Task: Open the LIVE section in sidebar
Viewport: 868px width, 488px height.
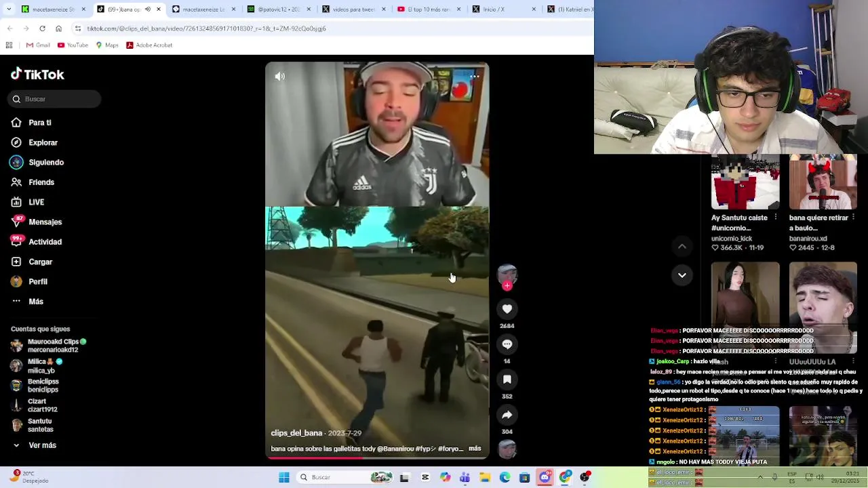Action: coord(28,202)
